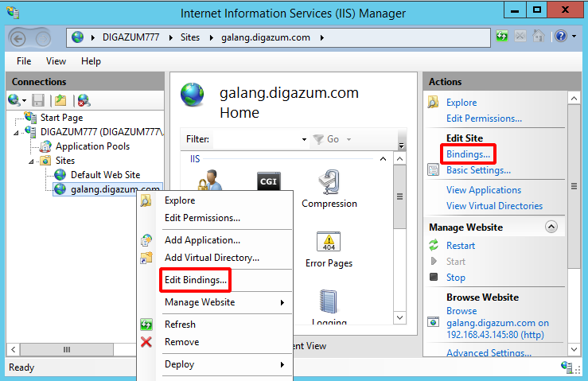The image size is (588, 381).
Task: Collapse the Manage Website section
Action: point(551,227)
